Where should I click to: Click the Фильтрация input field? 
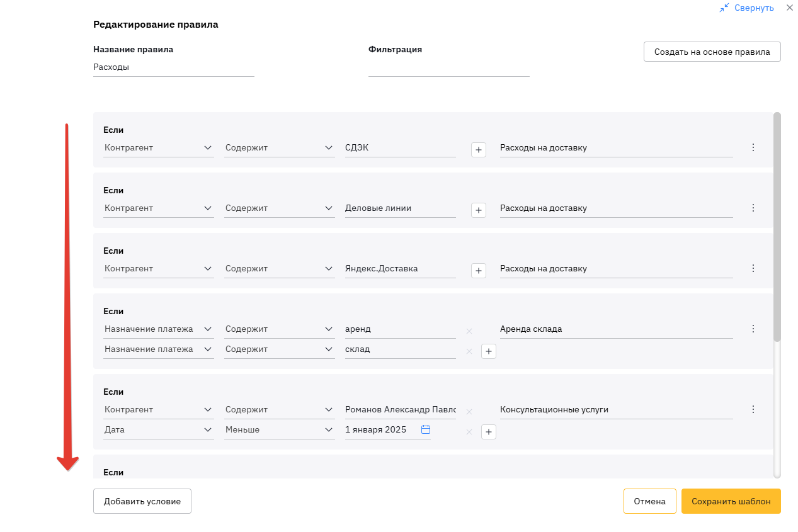[x=448, y=67]
